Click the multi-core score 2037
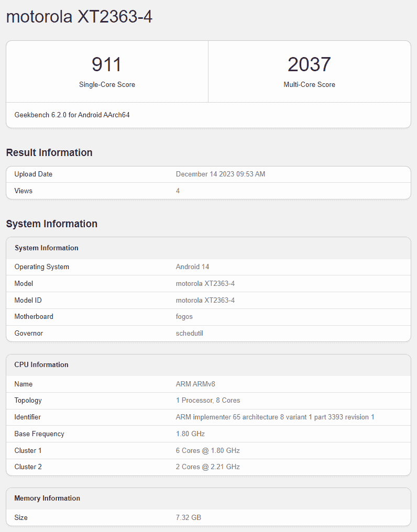This screenshot has height=532, width=417. (x=309, y=64)
